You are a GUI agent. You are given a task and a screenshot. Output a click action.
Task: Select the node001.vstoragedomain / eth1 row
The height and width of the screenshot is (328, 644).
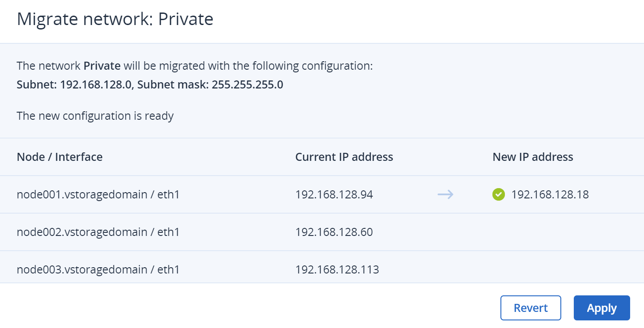(x=98, y=194)
